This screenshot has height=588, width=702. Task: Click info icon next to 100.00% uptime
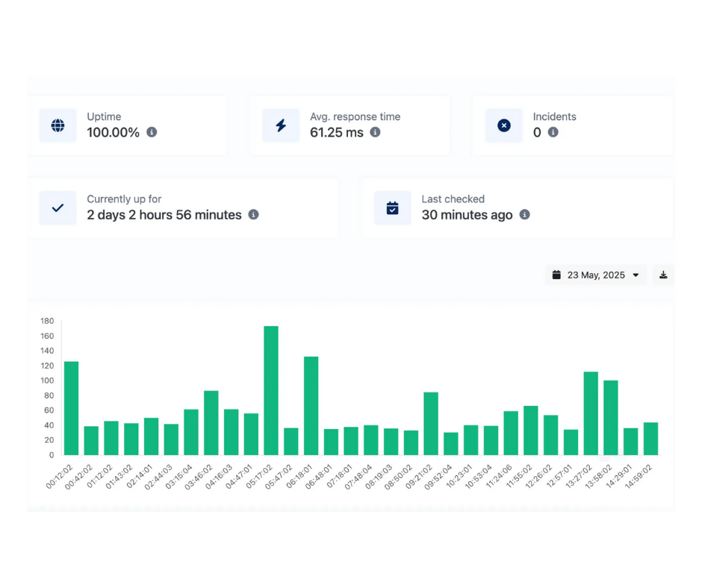[x=152, y=133]
